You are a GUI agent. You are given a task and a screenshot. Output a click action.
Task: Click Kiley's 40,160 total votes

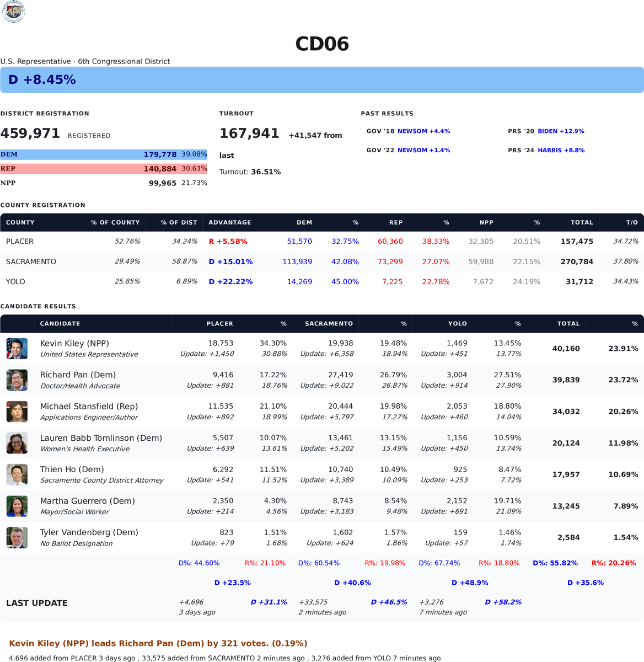click(x=566, y=349)
